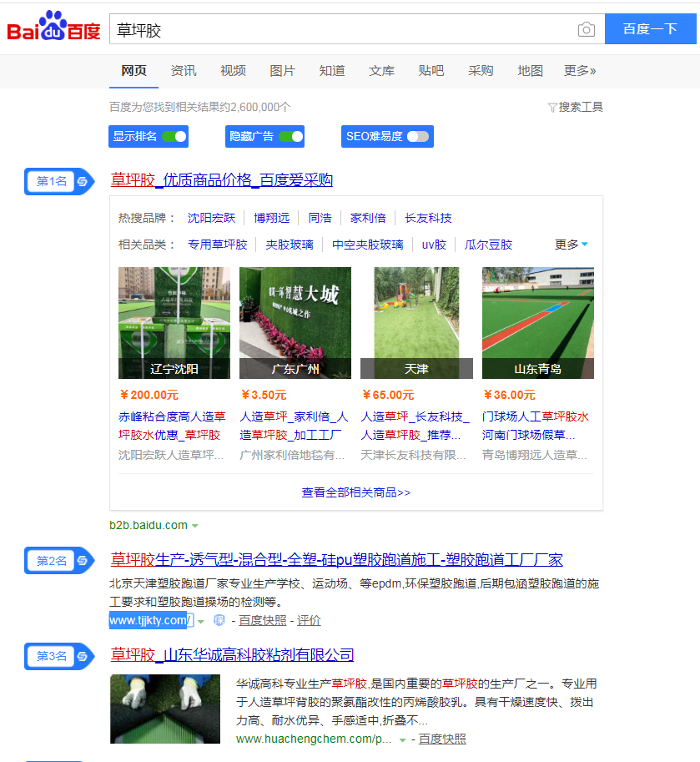The image size is (700, 762).
Task: Click the 保 guarantee icon beside www.tjjkty.com
Action: tap(219, 620)
